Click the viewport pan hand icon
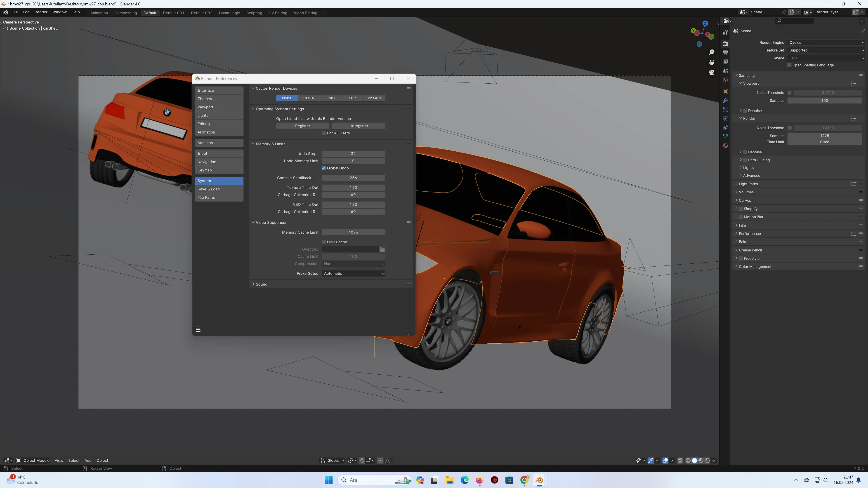Viewport: 868px width, 488px height. point(711,62)
